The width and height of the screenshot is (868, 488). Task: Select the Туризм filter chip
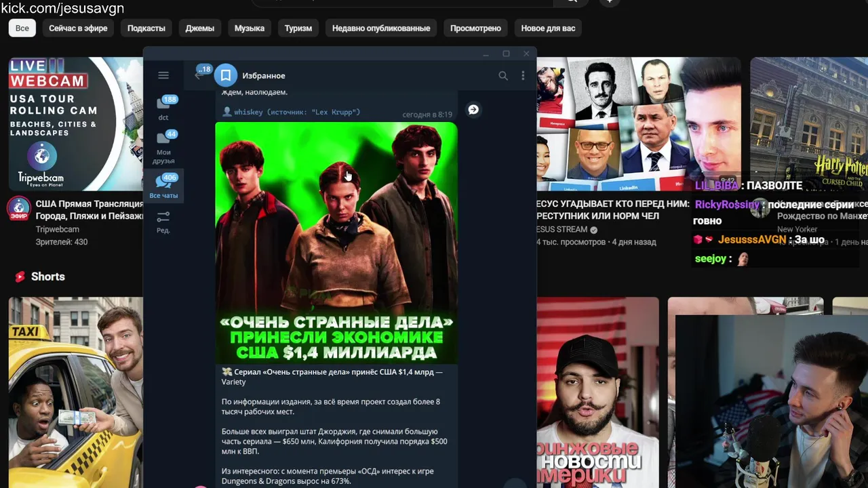point(298,28)
